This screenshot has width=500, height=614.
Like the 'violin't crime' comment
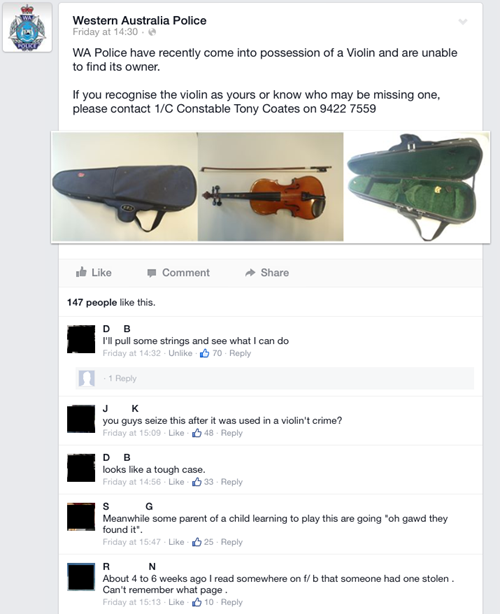[176, 433]
